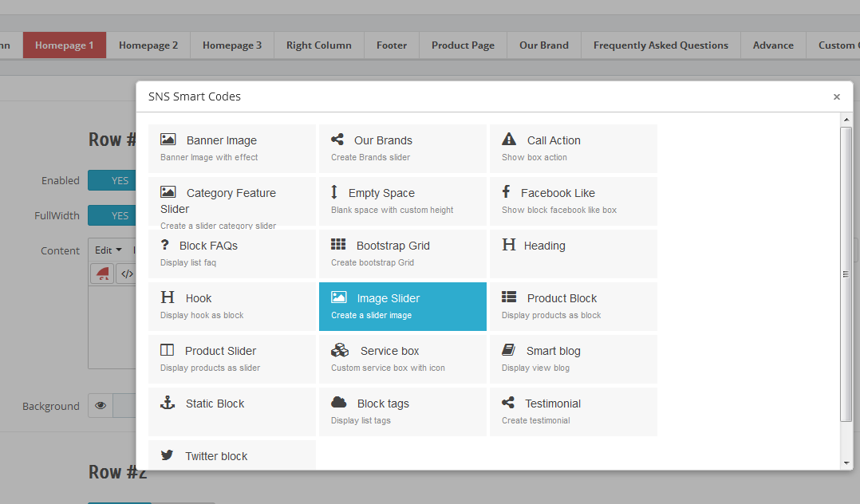Click the Service box cubes icon
This screenshot has height=504, width=860.
tap(340, 350)
